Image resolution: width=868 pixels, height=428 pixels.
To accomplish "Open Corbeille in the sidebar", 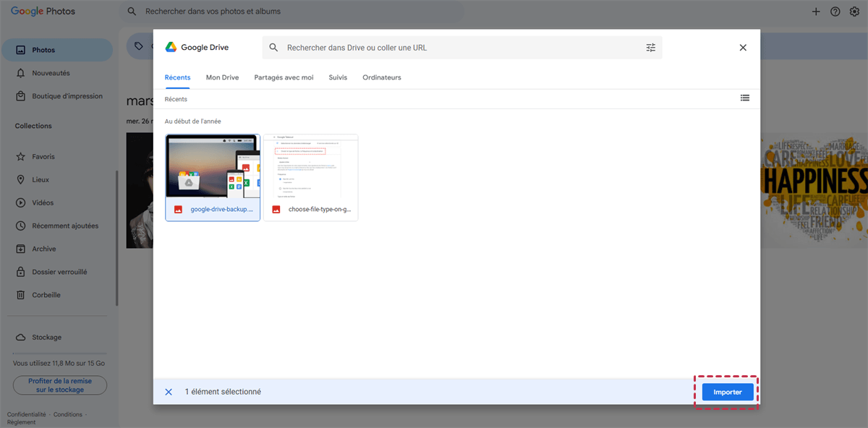I will [x=46, y=295].
